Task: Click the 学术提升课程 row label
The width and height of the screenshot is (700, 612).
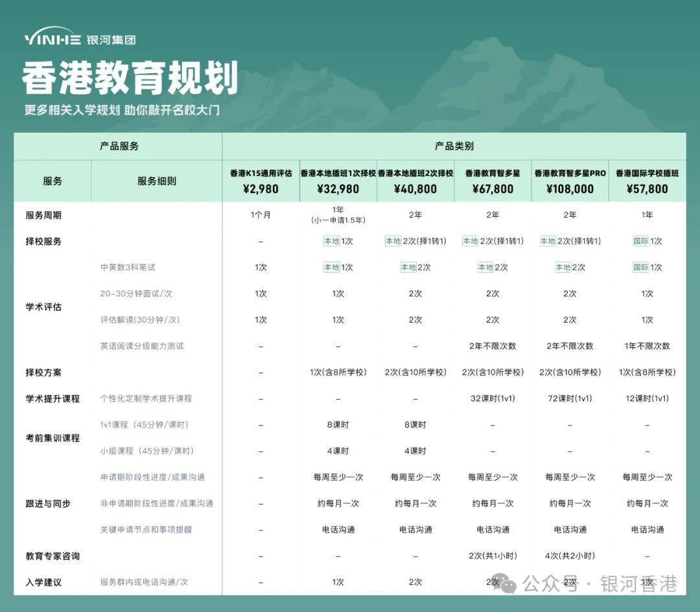Action: pos(52,398)
